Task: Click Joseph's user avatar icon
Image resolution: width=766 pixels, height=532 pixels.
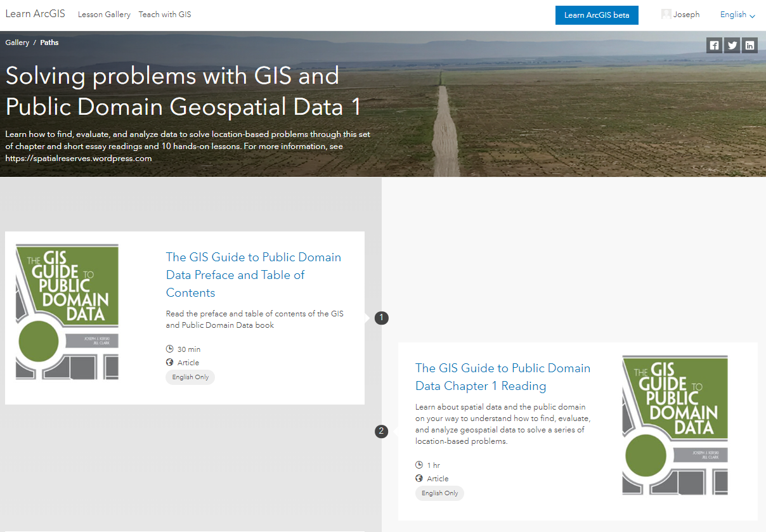Action: tap(666, 15)
